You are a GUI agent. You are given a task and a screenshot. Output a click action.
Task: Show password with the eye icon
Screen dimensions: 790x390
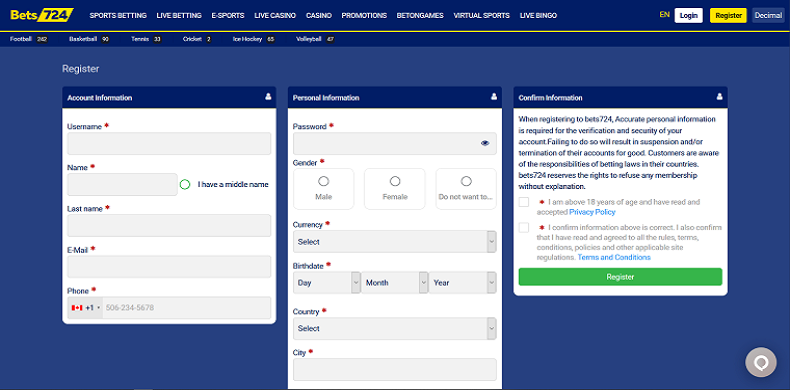[485, 144]
